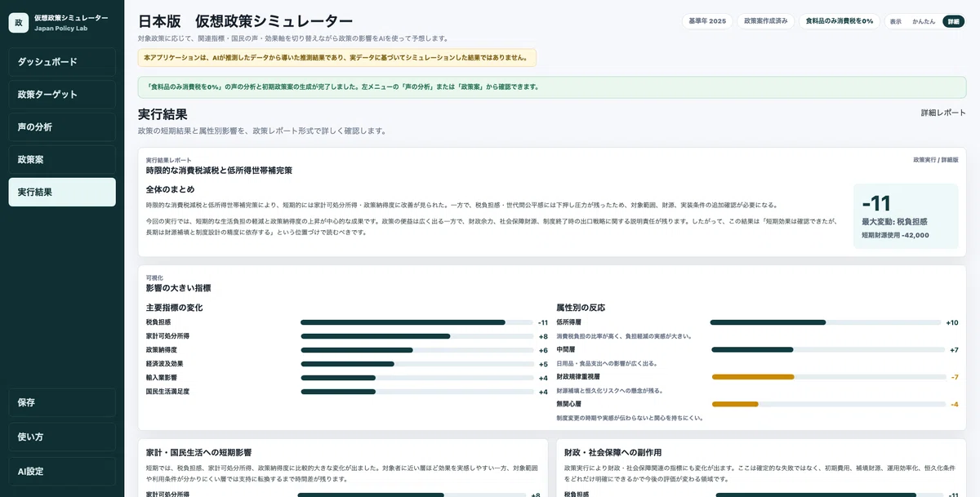Click the 食料品のみ消費税を0% chip in the header

click(840, 21)
